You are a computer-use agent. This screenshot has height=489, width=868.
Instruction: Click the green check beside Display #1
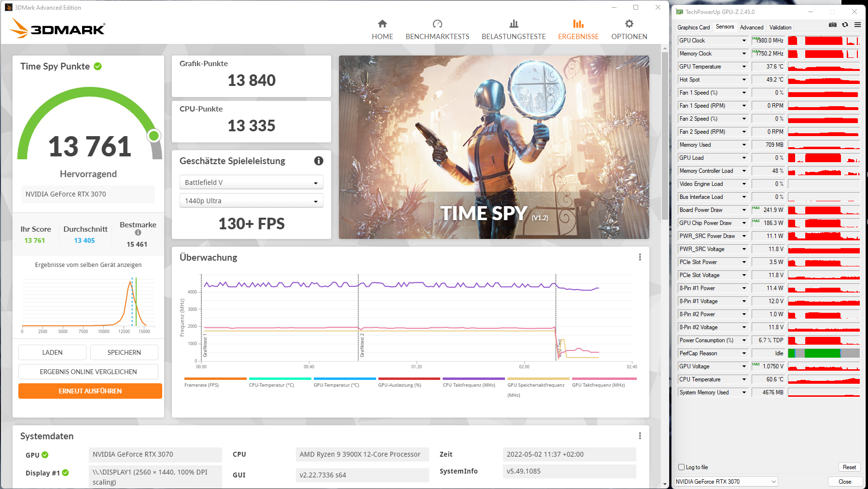66,473
